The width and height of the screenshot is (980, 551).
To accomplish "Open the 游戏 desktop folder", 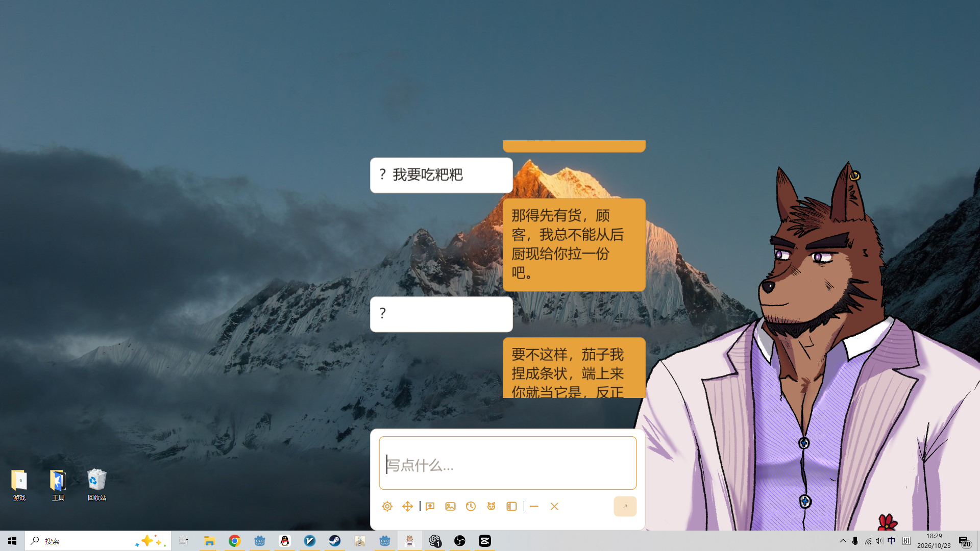I will pos(19,485).
